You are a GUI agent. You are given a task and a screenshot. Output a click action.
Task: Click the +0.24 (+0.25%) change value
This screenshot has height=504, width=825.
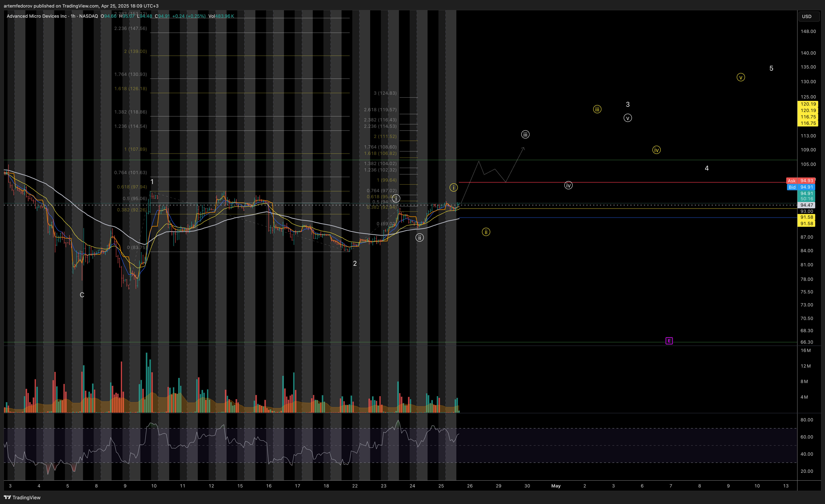click(189, 16)
